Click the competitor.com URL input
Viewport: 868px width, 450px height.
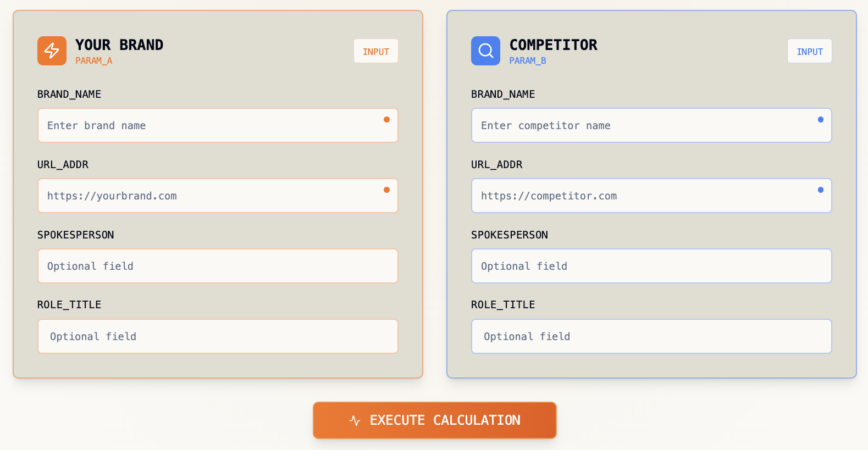[651, 196]
